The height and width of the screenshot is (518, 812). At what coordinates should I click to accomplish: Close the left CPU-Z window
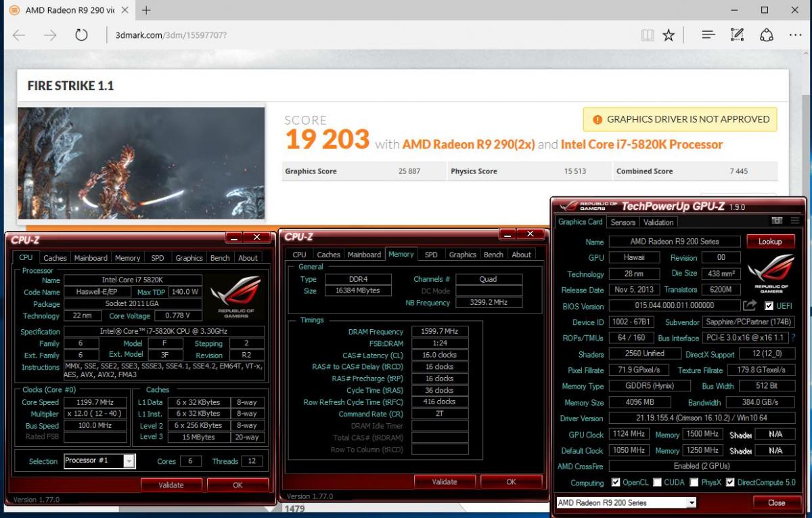257,238
